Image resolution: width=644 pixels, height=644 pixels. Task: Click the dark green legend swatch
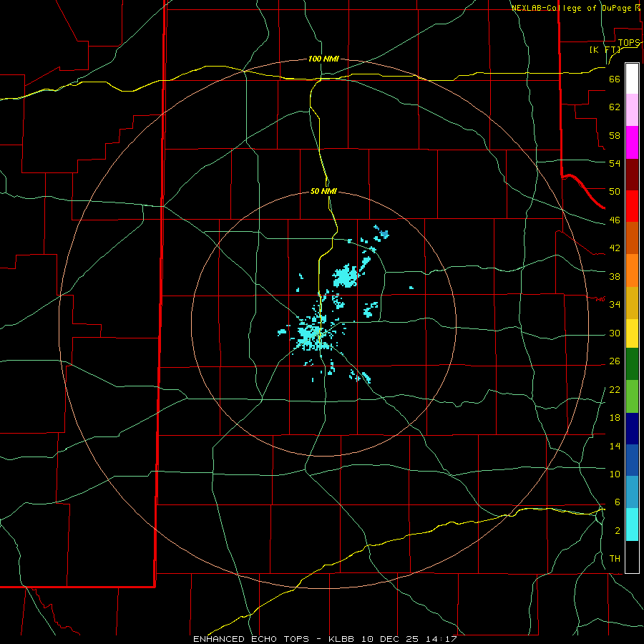632,364
